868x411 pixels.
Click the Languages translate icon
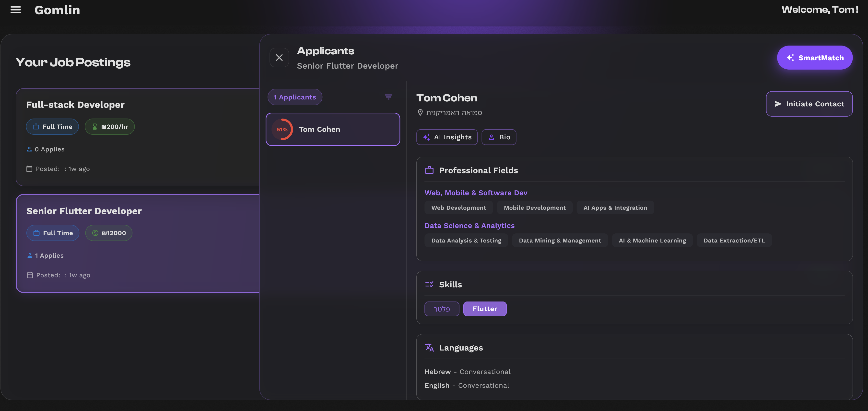[429, 348]
